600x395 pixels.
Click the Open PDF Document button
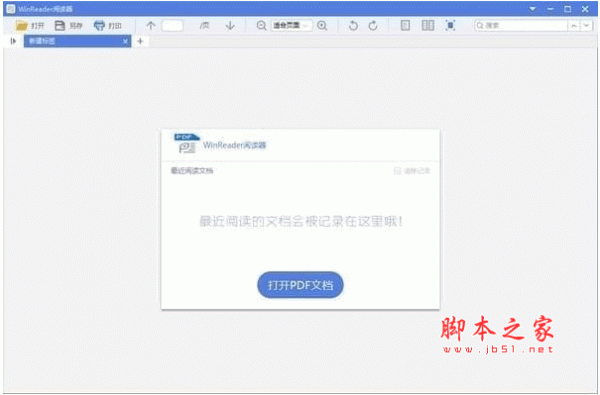[x=300, y=285]
